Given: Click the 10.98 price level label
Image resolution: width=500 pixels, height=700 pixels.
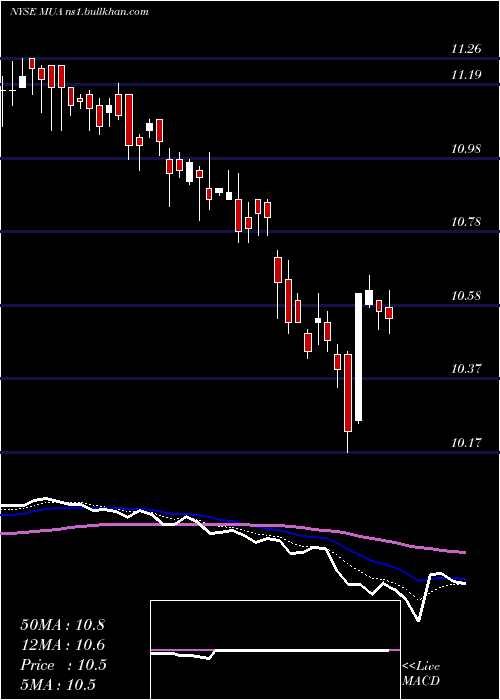Looking at the screenshot, I should pyautogui.click(x=466, y=149).
